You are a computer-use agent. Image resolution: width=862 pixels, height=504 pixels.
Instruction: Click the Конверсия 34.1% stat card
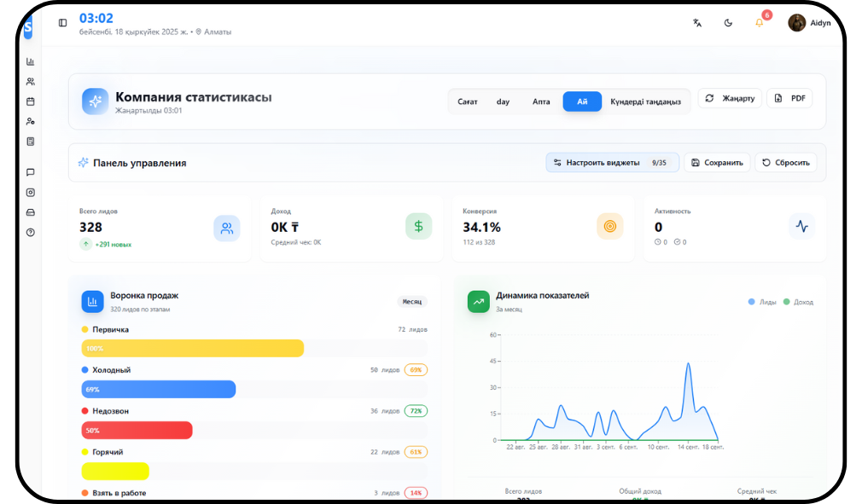click(542, 228)
